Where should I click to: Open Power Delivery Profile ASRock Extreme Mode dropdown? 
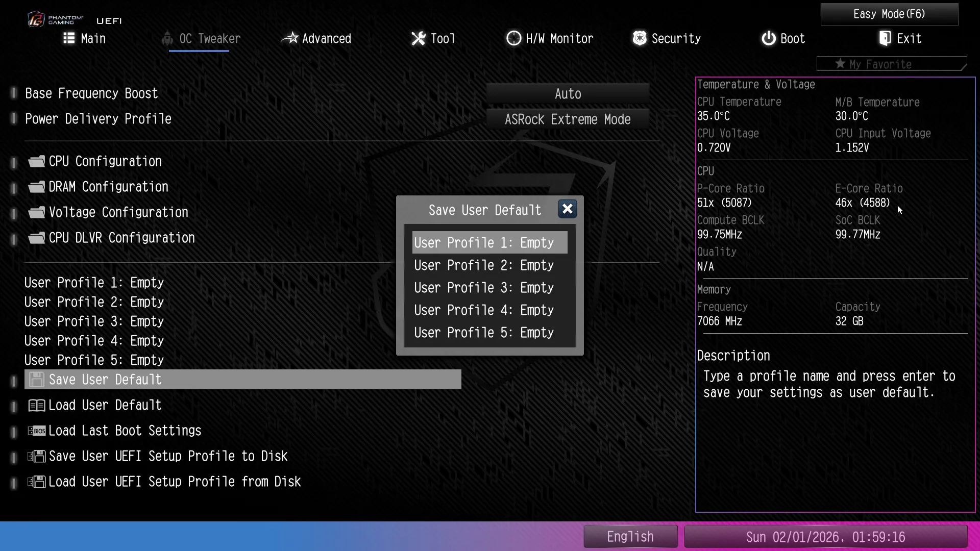[568, 119]
